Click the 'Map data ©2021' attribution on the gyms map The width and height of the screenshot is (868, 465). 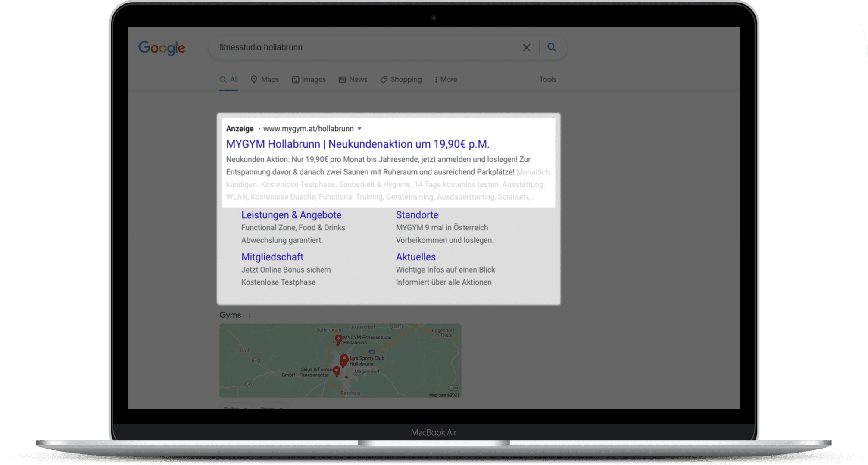pos(444,395)
